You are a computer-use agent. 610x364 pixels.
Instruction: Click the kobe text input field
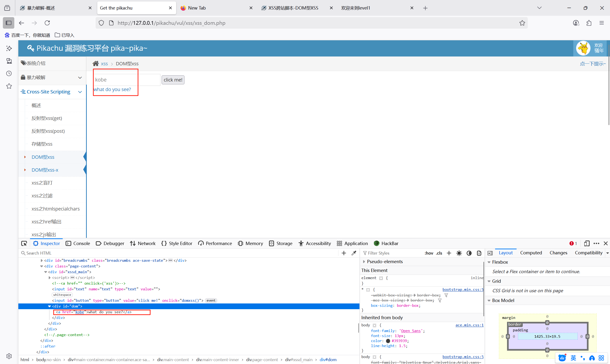point(127,80)
